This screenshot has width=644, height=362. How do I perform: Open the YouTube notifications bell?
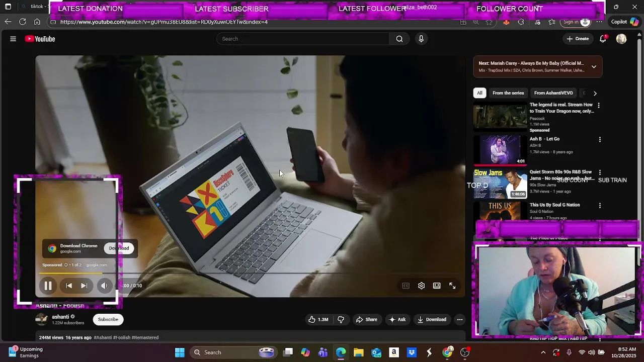[603, 39]
